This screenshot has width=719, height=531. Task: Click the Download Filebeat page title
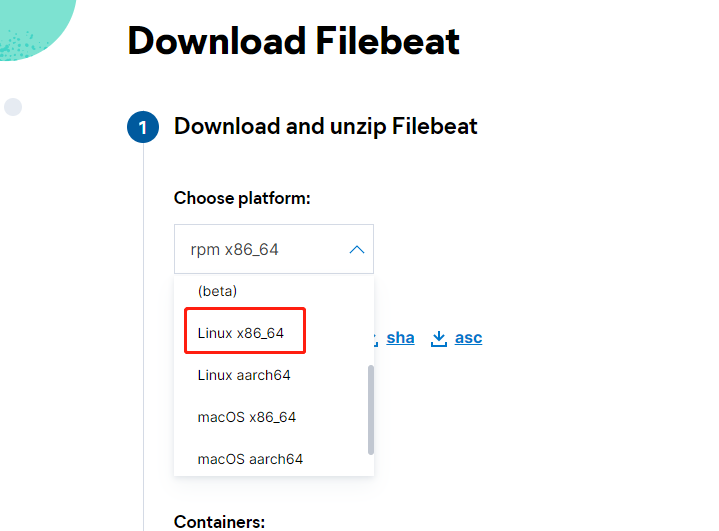click(x=294, y=42)
